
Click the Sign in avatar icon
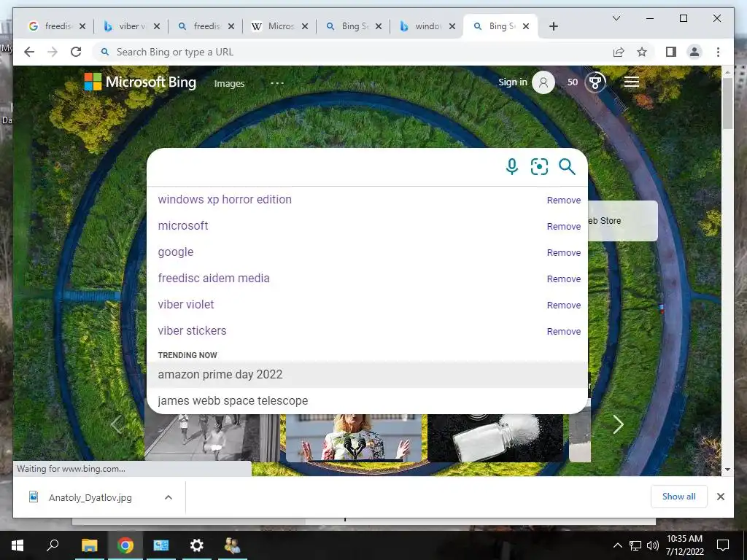543,82
